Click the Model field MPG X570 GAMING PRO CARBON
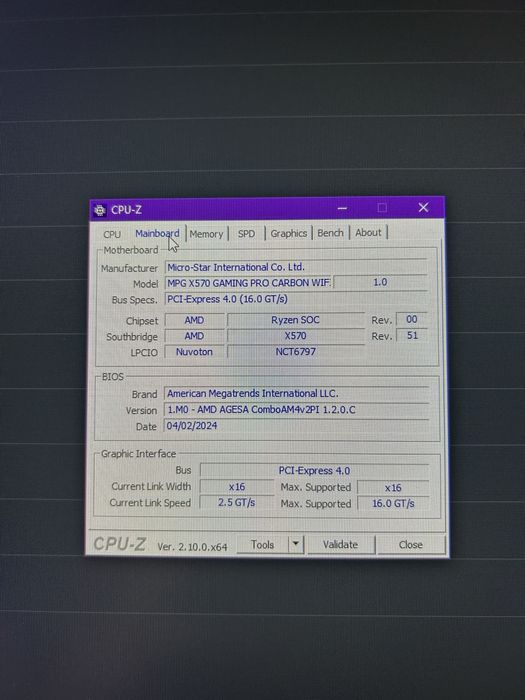525x700 pixels. (248, 283)
